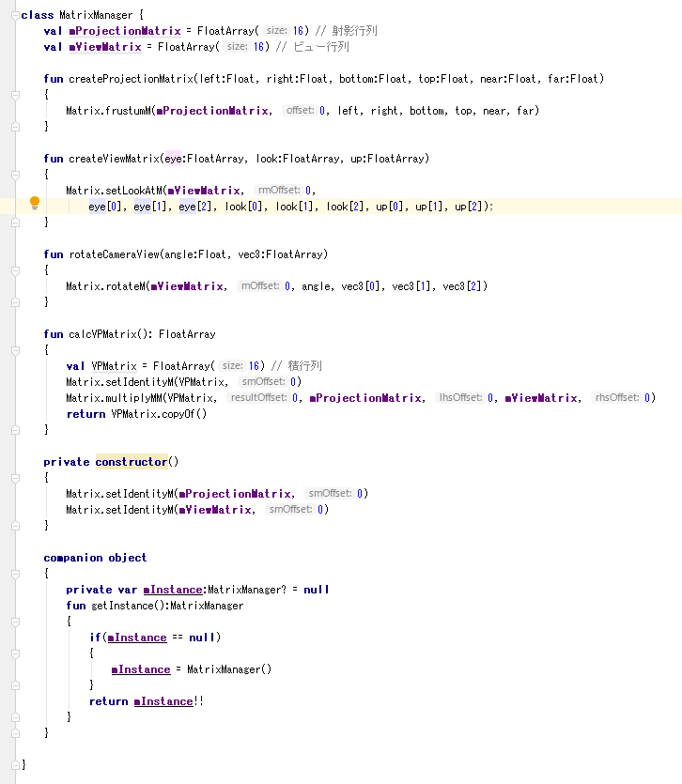Viewport: 682px width, 784px height.
Task: Click fold end marker at class closing brace
Action: coord(16,765)
